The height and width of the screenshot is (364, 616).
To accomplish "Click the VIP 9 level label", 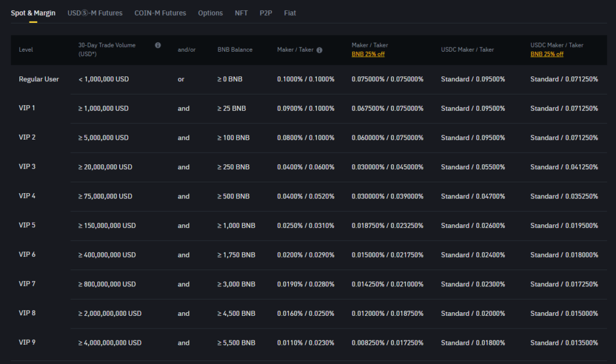I will pyautogui.click(x=27, y=342).
